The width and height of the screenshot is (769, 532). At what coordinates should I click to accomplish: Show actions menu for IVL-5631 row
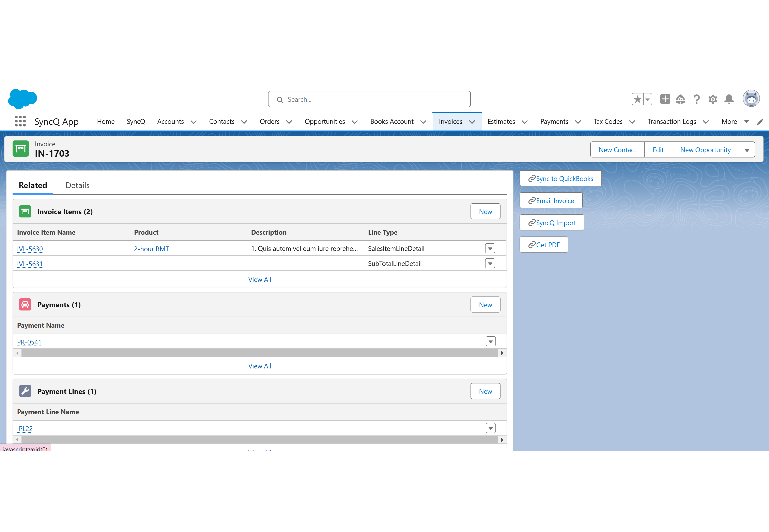490,264
